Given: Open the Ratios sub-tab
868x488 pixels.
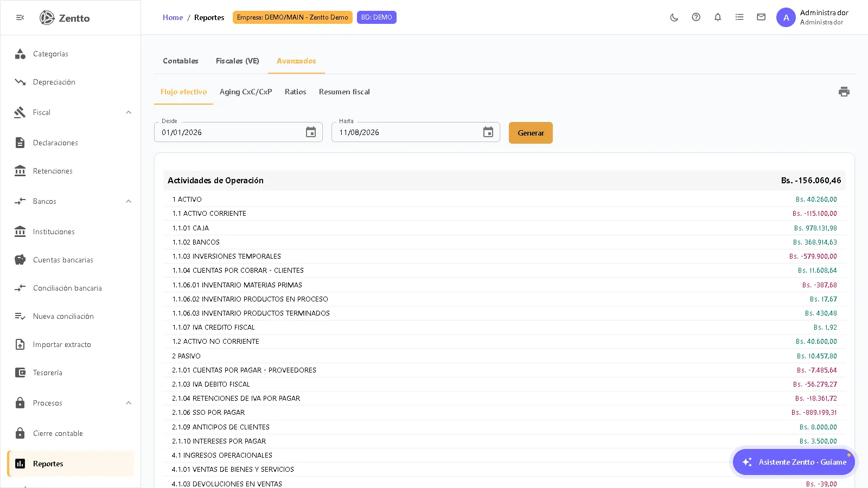Looking at the screenshot, I should 296,92.
